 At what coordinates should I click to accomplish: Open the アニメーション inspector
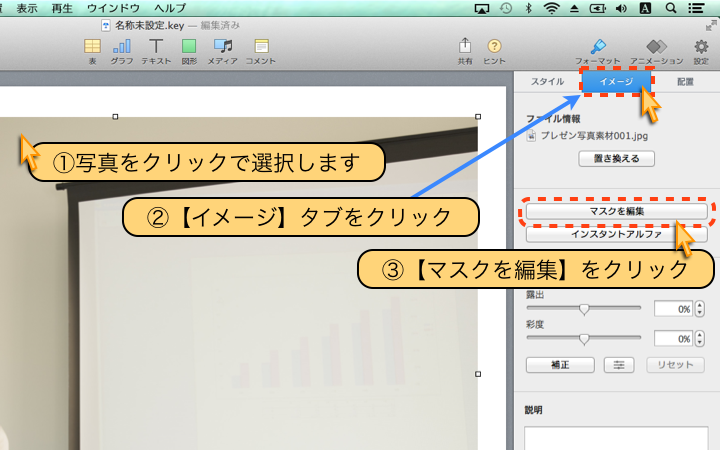[657, 51]
